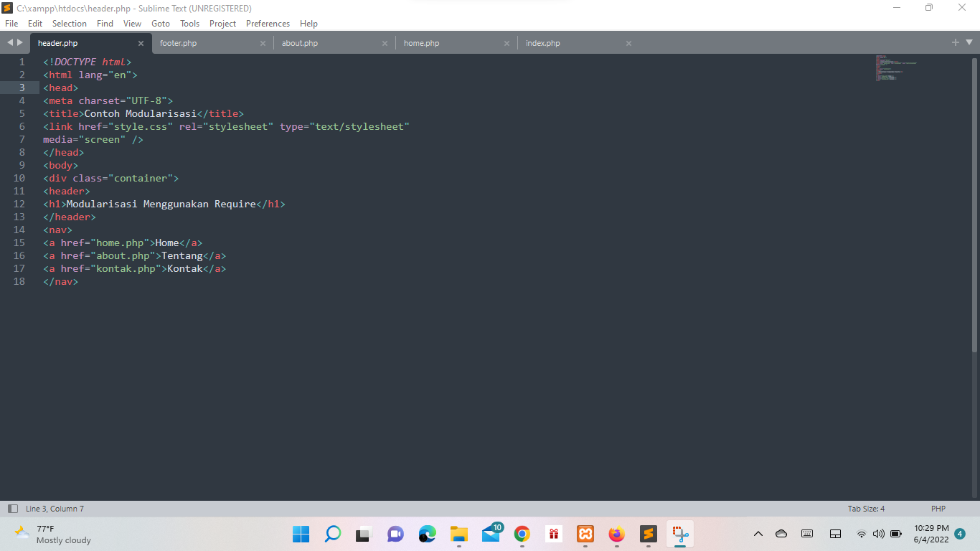
Task: Open Firefox from the taskbar
Action: 617,534
